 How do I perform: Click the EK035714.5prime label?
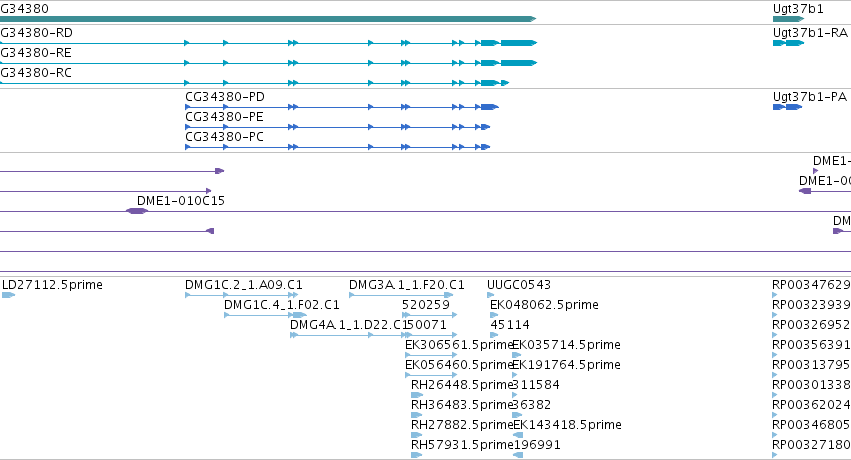pyautogui.click(x=567, y=345)
